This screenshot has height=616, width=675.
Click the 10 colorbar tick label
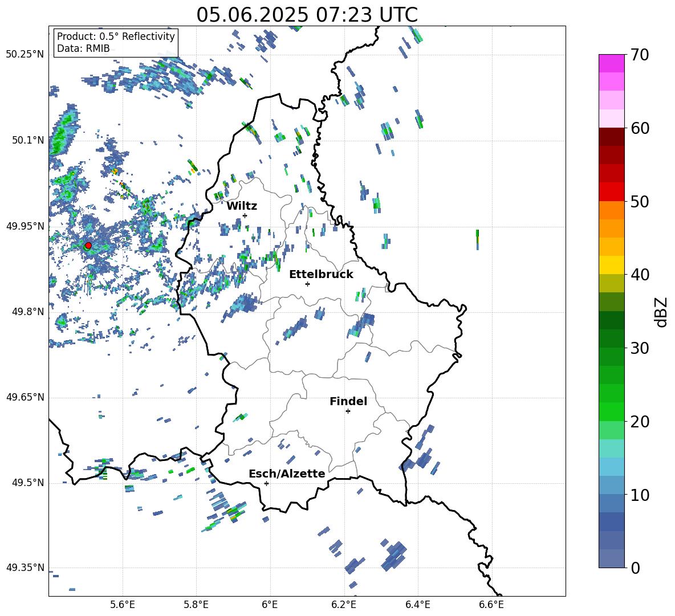(640, 495)
